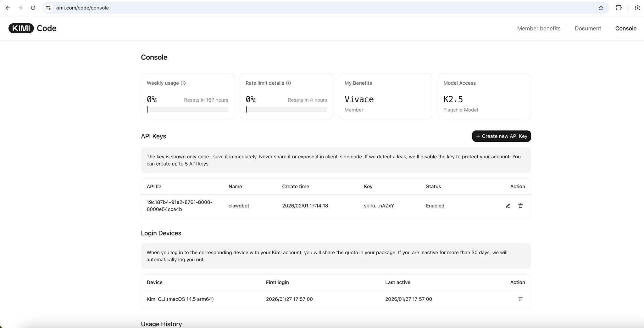Screen dimensions: 644x328
Task: Show Weekly usage info tooltip icon
Action: [x=183, y=83]
